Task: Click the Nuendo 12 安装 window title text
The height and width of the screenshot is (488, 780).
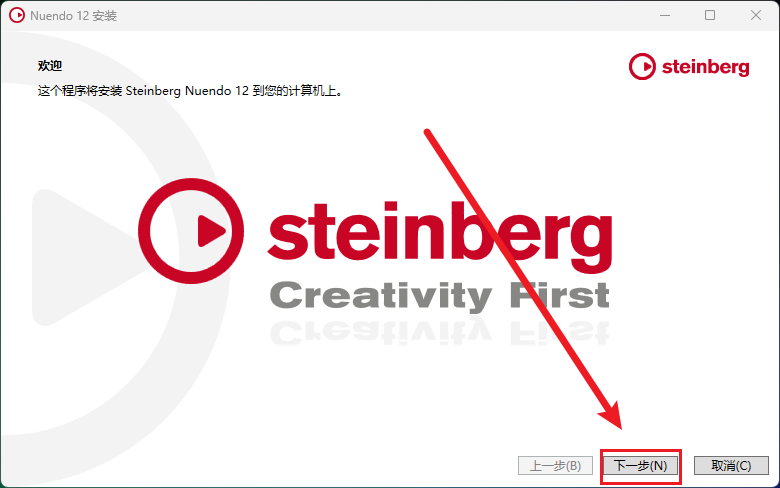Action: 74,16
